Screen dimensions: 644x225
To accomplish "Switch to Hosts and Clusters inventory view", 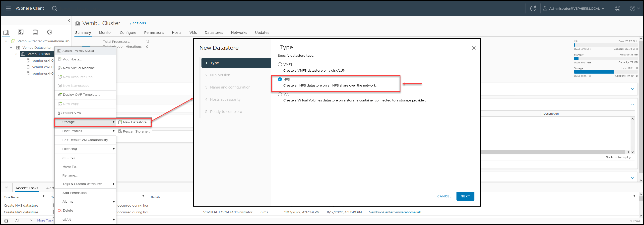I will [6, 32].
